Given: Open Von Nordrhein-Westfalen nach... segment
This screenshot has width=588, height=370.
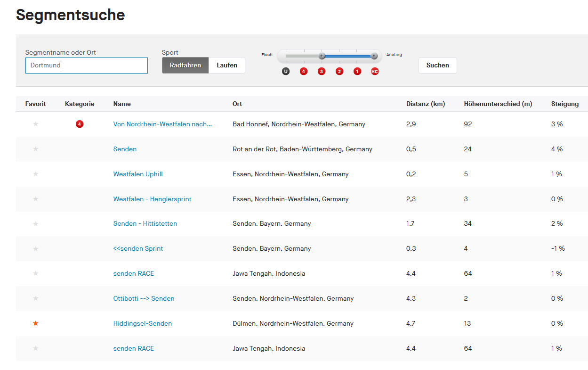Looking at the screenshot, I should coord(162,124).
